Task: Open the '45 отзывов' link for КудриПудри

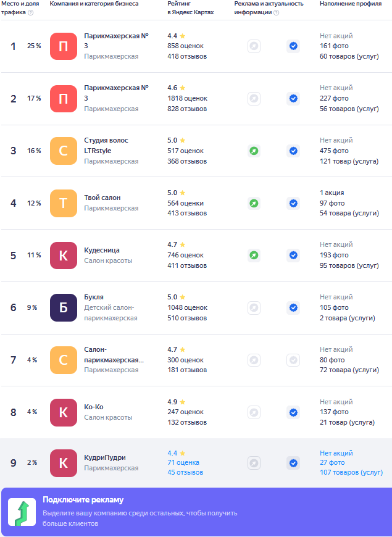Action: pos(185,473)
